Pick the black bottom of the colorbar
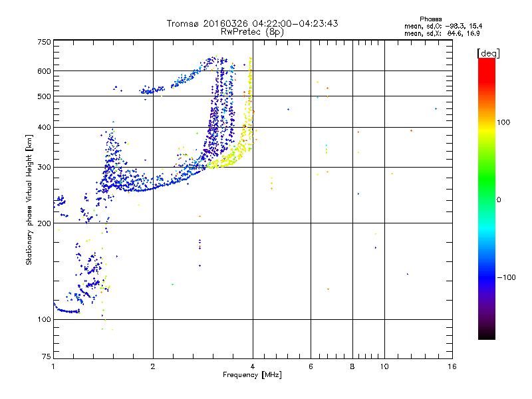This screenshot has height=399, width=532. click(486, 336)
